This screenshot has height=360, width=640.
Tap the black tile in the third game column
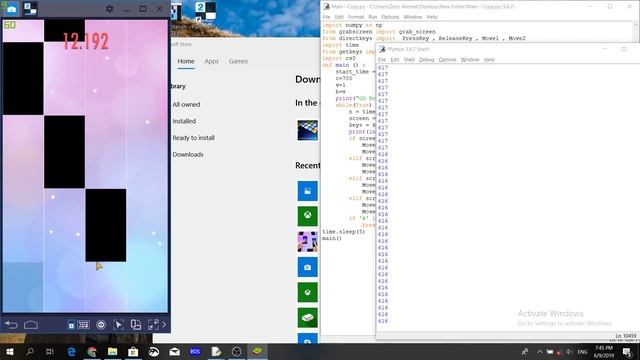point(106,225)
